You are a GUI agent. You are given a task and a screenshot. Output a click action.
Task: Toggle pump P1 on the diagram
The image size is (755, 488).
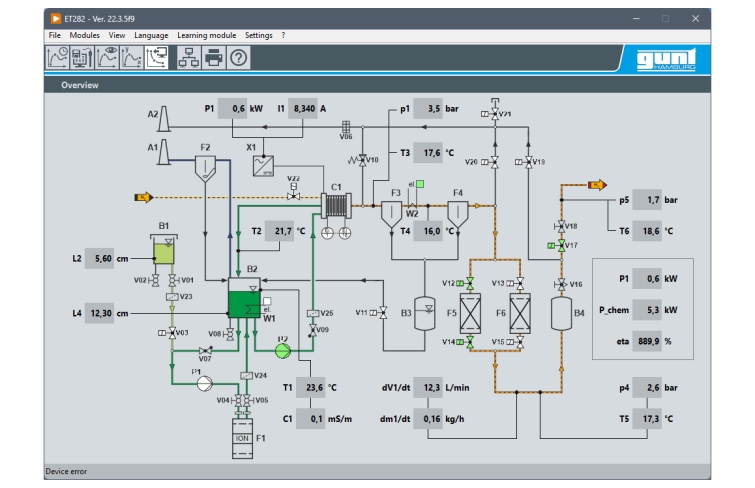point(205,381)
